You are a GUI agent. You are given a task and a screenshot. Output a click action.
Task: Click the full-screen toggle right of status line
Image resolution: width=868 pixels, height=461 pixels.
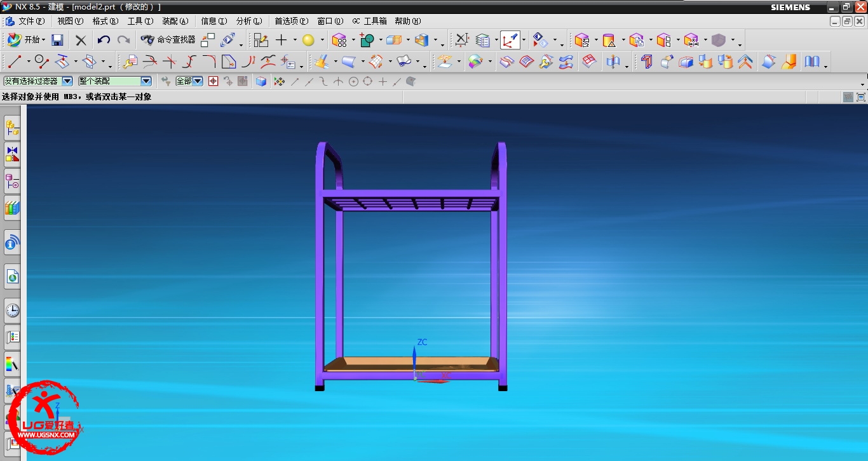tap(861, 97)
